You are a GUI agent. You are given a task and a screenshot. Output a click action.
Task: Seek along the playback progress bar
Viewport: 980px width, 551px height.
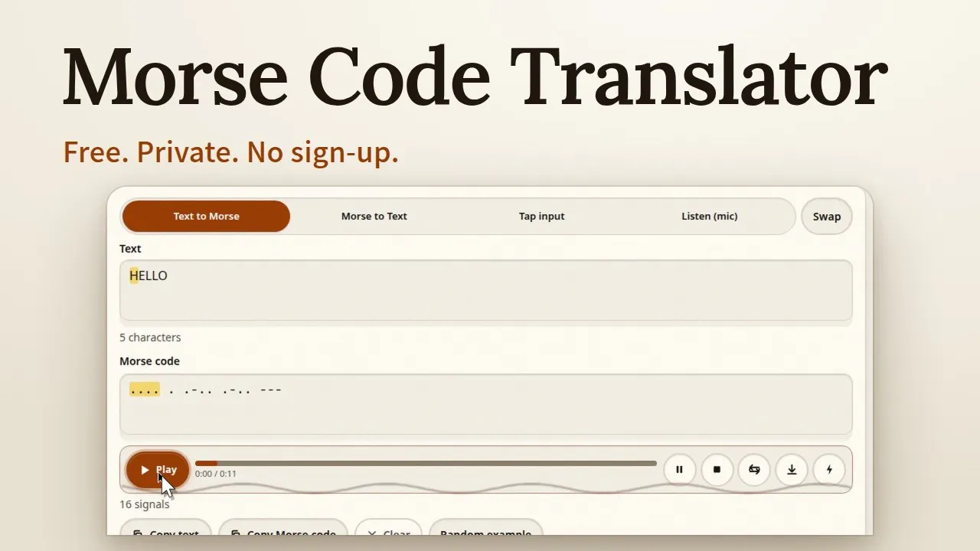pyautogui.click(x=426, y=463)
